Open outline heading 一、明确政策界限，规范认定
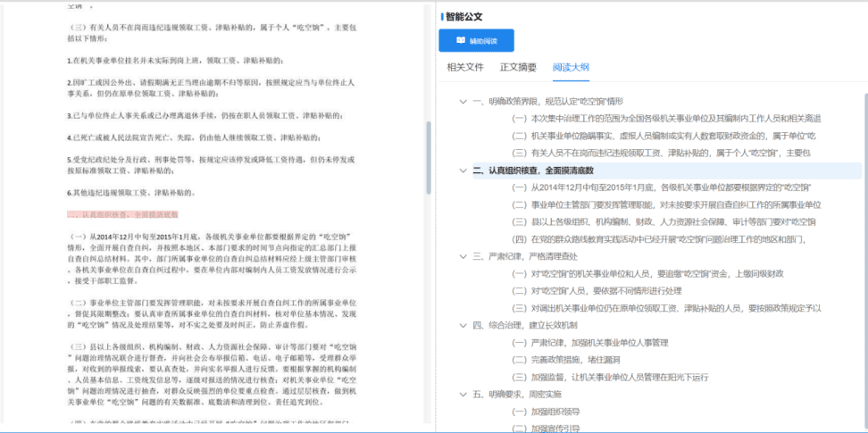Viewport: 868px width, 433px height. pyautogui.click(x=548, y=102)
